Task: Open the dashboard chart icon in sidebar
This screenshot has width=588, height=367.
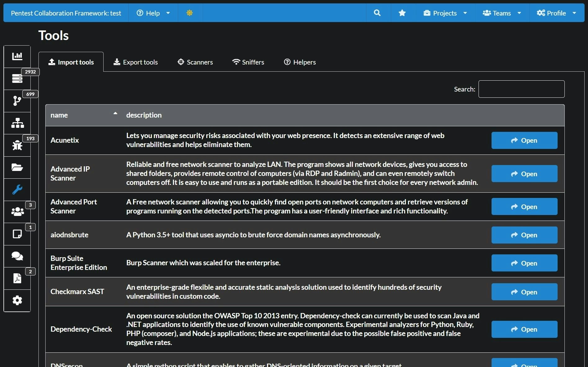Action: point(17,56)
